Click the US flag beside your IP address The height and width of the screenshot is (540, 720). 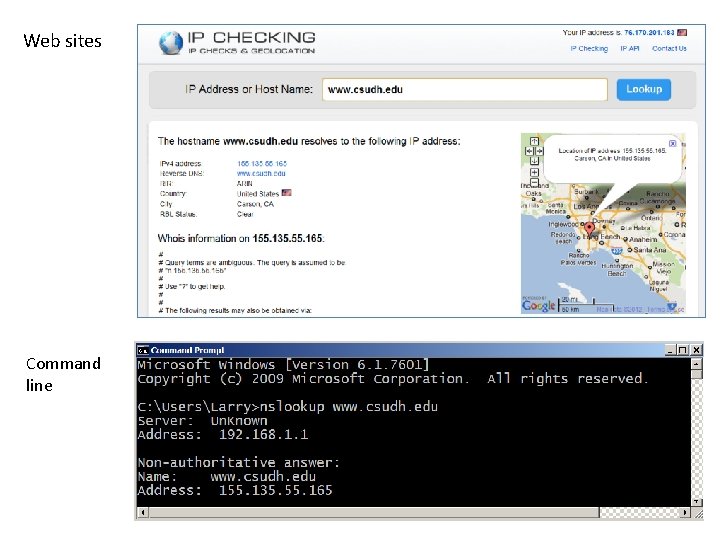point(682,32)
